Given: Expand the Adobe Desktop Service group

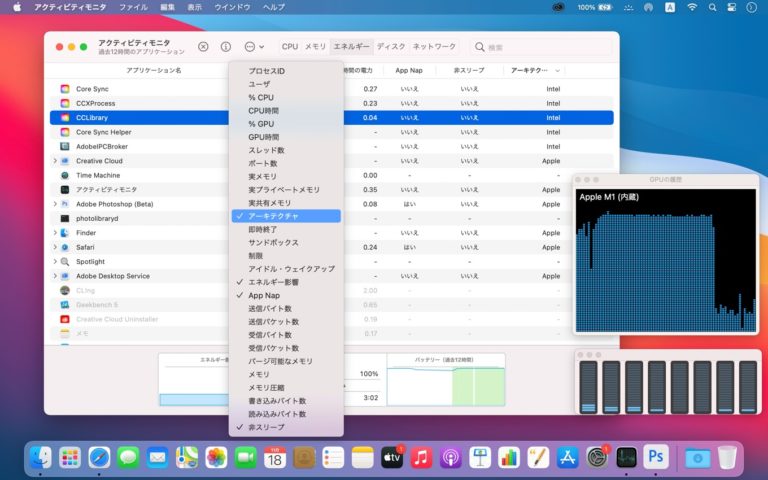Looking at the screenshot, I should click(55, 276).
